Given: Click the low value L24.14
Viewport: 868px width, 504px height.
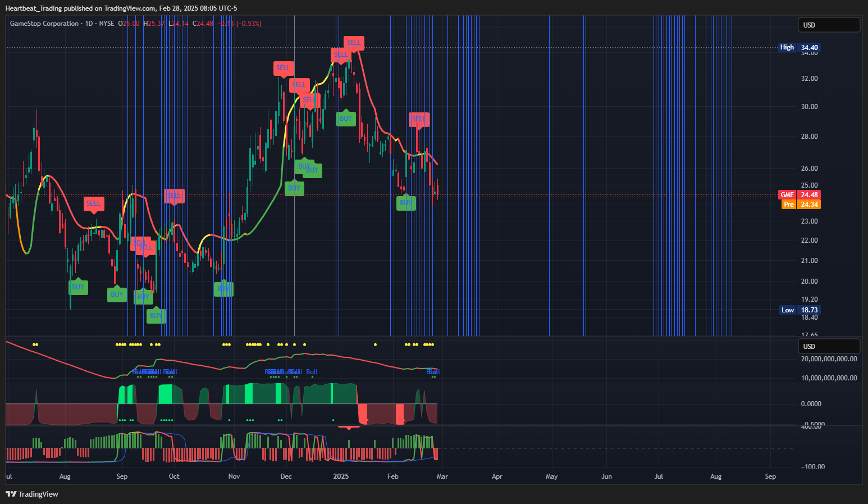Looking at the screenshot, I should [179, 24].
